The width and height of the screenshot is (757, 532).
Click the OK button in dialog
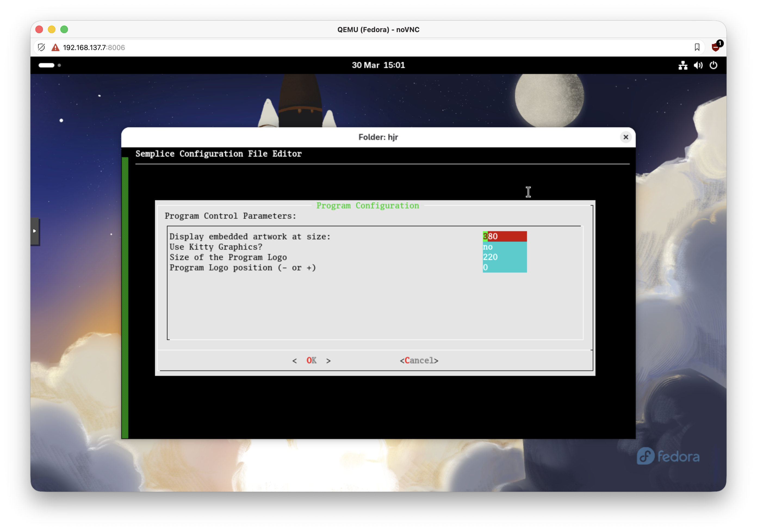tap(311, 360)
